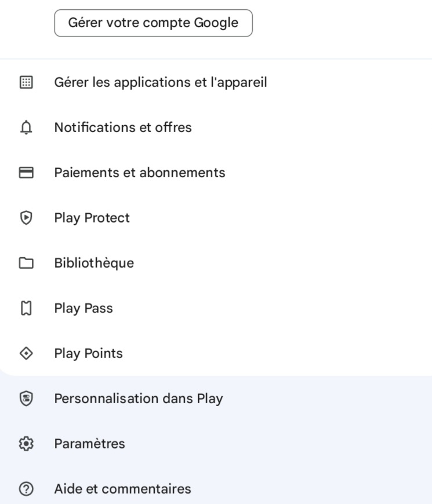Open Paiements et abonnements

click(140, 173)
